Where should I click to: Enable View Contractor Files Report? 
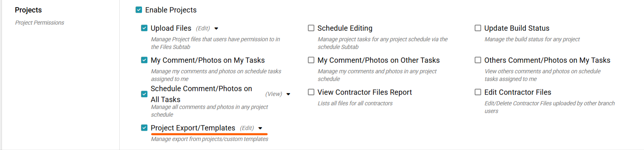(311, 92)
